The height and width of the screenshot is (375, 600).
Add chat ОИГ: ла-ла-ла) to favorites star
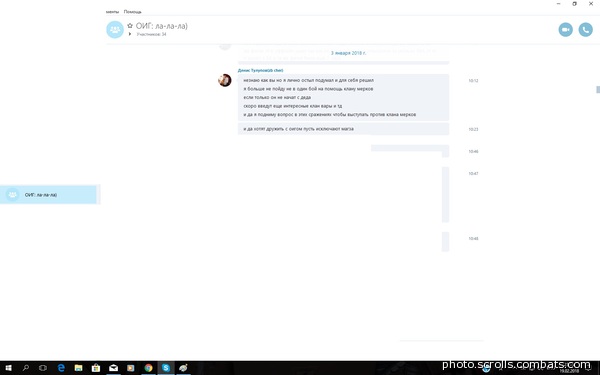[x=130, y=26]
